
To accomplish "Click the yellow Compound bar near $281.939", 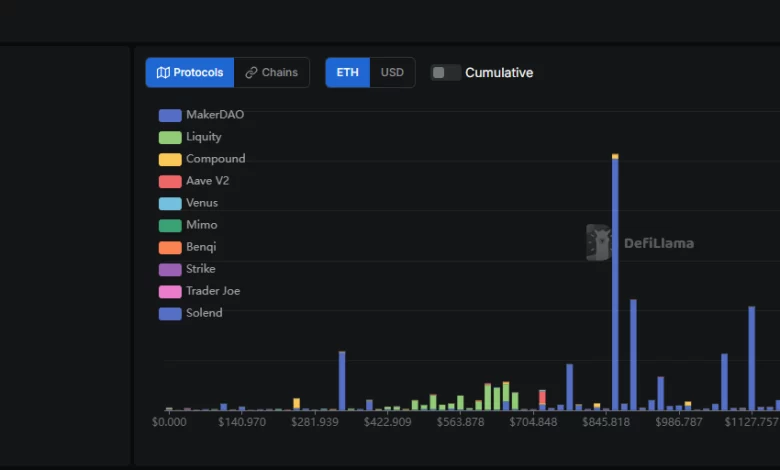I will click(296, 403).
